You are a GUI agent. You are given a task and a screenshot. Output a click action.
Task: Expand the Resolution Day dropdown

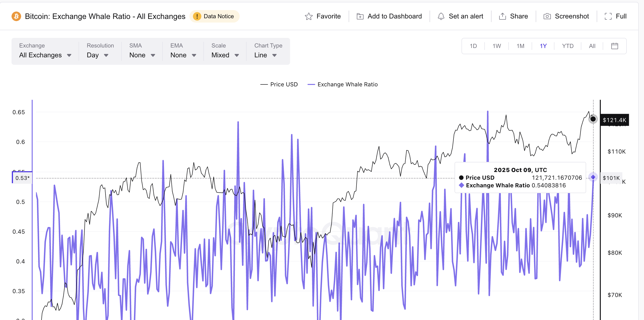[x=97, y=55]
